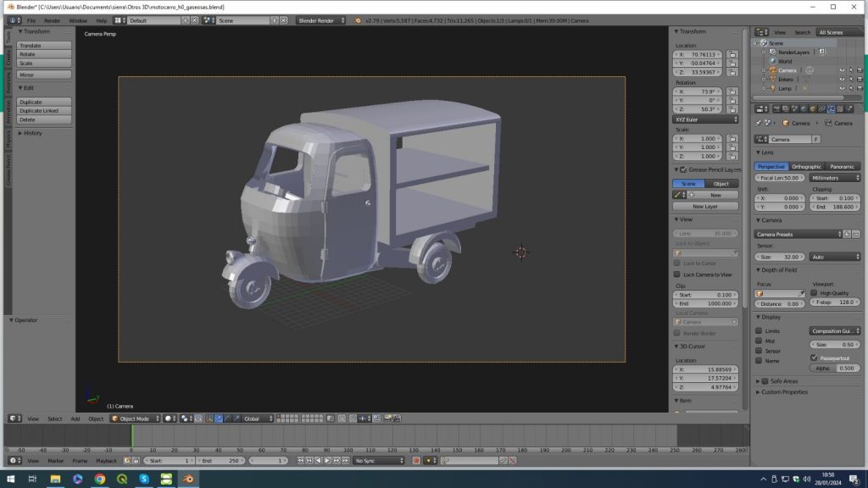Image resolution: width=868 pixels, height=488 pixels.
Task: Expand the Custom Properties panel
Action: [784, 392]
